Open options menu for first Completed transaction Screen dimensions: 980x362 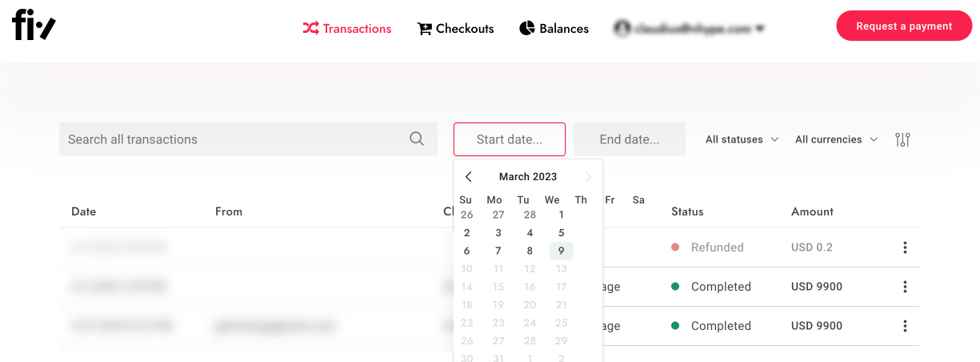pyautogui.click(x=905, y=287)
